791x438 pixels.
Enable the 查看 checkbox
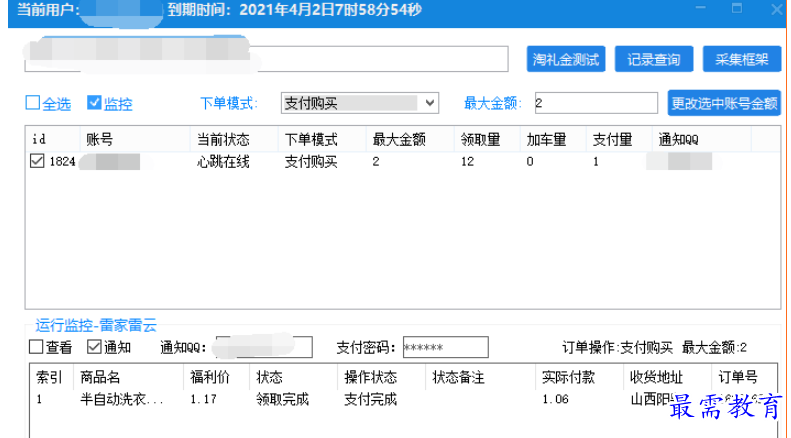pos(36,347)
